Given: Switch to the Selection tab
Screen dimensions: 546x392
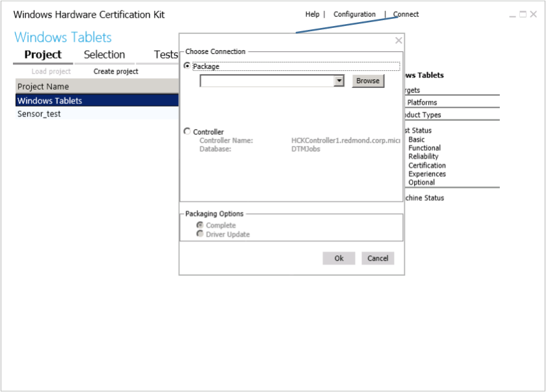Looking at the screenshot, I should pyautogui.click(x=104, y=55).
